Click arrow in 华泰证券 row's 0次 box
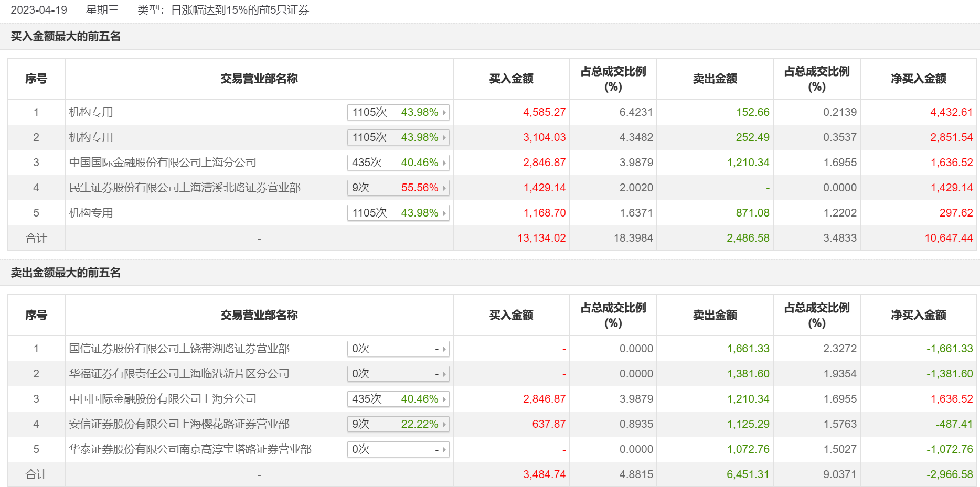980x487 pixels. [444, 449]
